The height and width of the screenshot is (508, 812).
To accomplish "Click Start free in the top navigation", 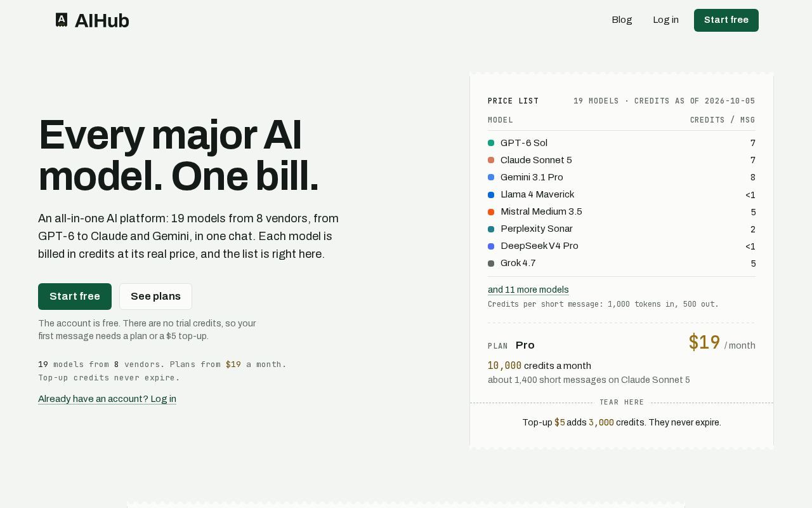I will 726,20.
